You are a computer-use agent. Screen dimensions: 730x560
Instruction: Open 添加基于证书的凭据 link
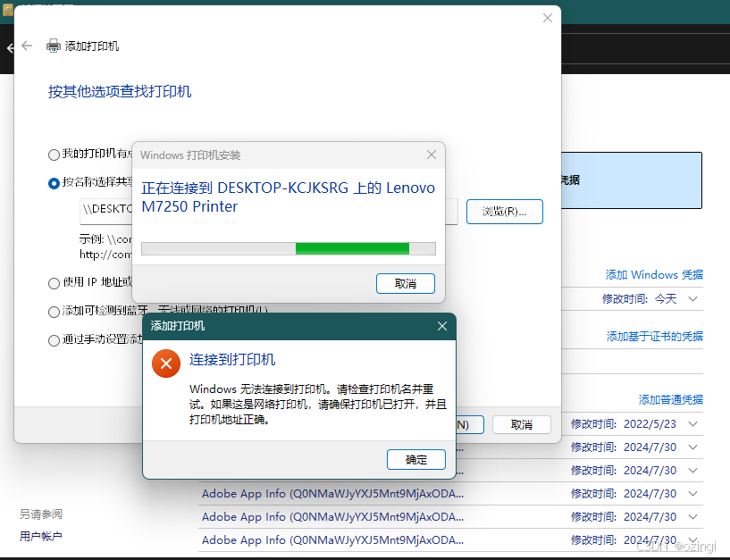click(655, 336)
